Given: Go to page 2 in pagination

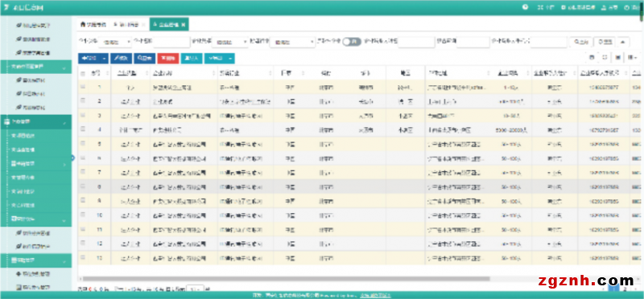Looking at the screenshot, I should pos(625,289).
